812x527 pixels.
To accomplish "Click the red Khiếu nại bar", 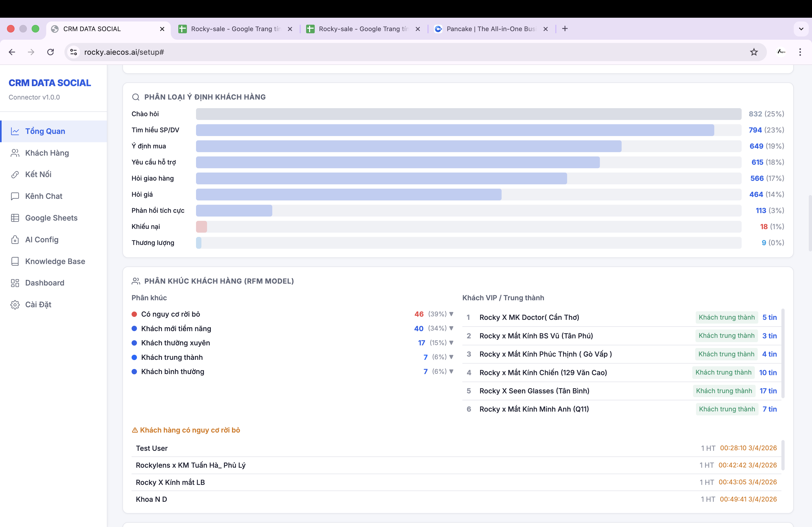I will [201, 227].
